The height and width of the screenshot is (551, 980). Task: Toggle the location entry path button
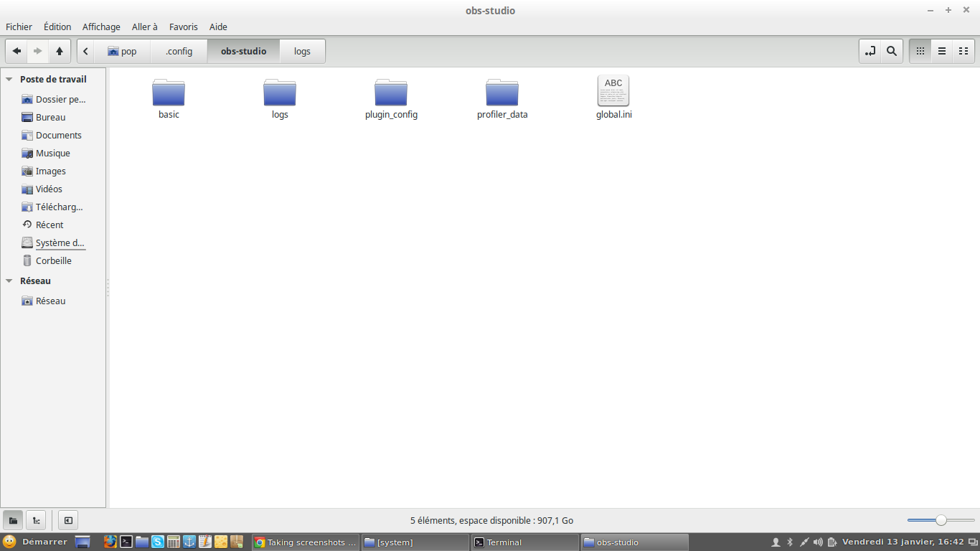click(x=870, y=51)
